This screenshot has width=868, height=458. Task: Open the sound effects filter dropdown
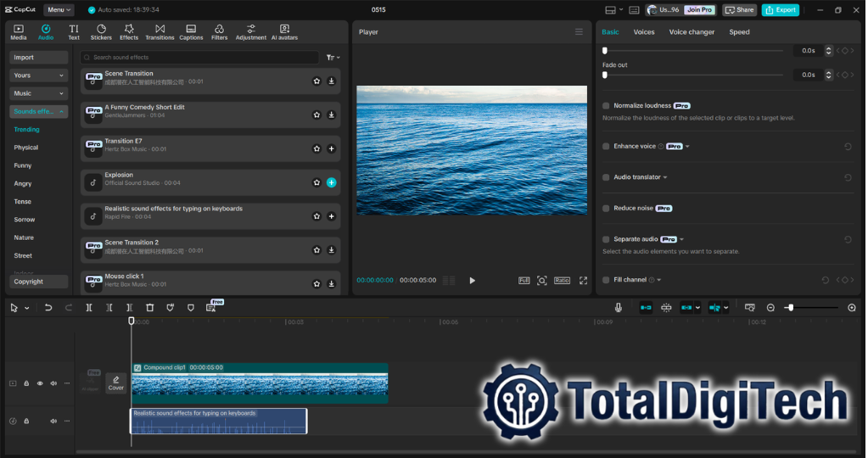pyautogui.click(x=333, y=58)
